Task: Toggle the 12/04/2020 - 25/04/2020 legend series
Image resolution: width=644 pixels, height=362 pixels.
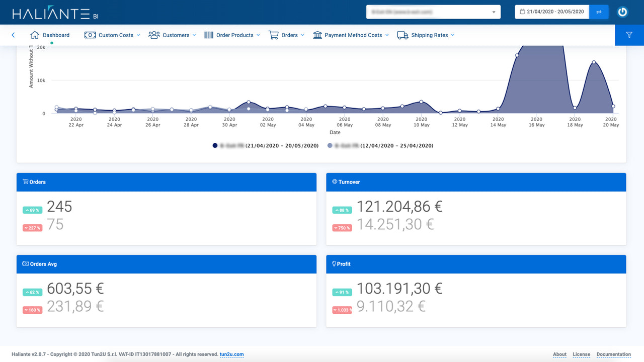Action: pos(380,145)
